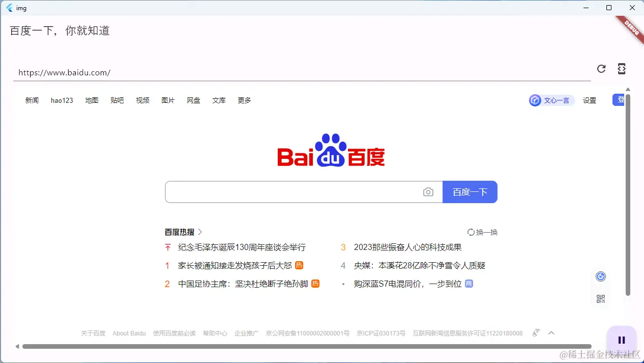
Task: Click the back-to-top chevron in footer
Action: 551,333
